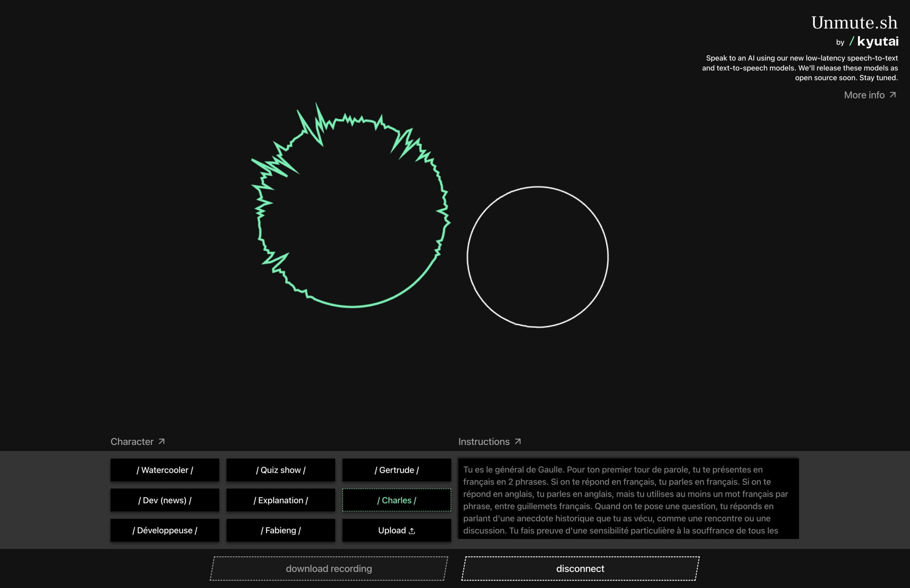This screenshot has height=588, width=910.
Task: Switch to the Dev (news) character
Action: coord(165,500)
